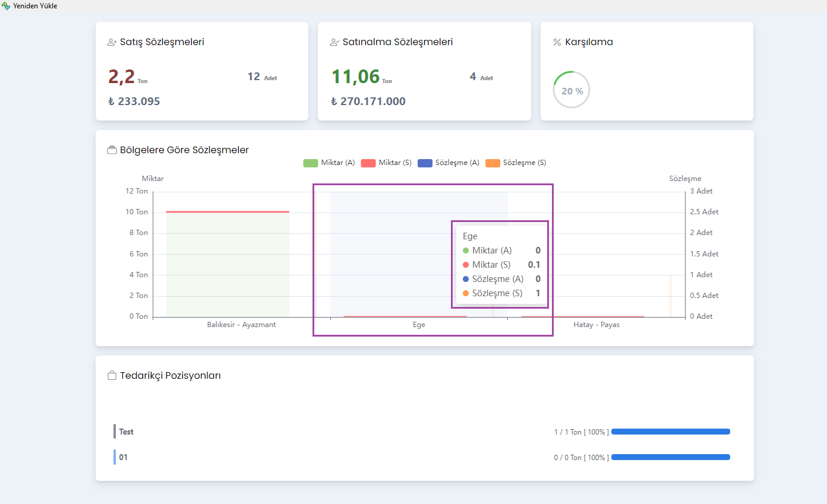Click the Test supplier progress bar
The width and height of the screenshot is (827, 504).
point(670,432)
